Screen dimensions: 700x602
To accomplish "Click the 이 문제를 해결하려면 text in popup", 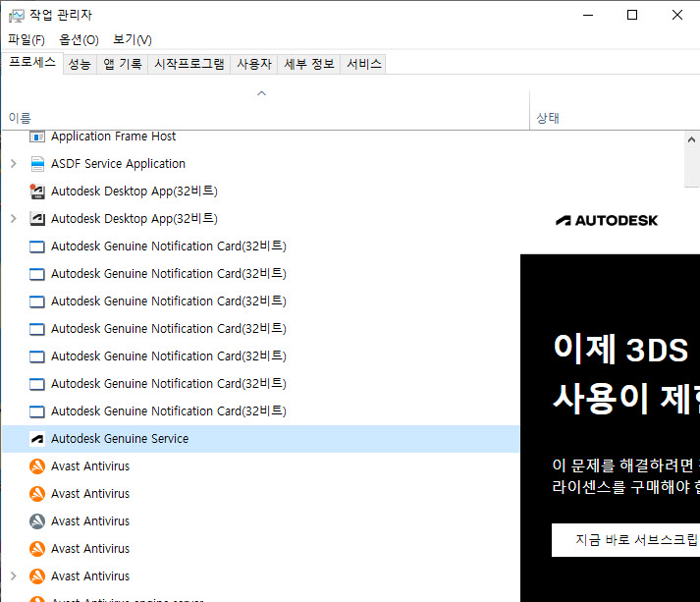I will (622, 465).
